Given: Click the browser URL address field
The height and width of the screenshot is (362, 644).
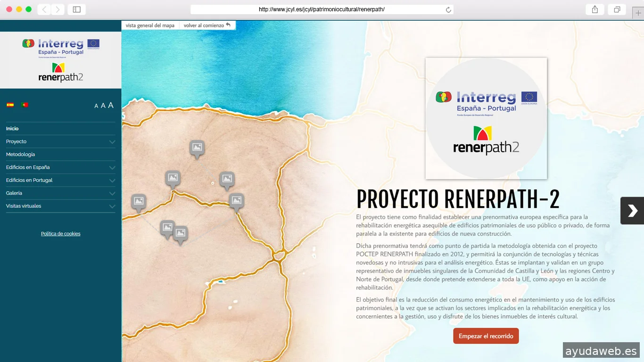Looking at the screenshot, I should (x=321, y=9).
